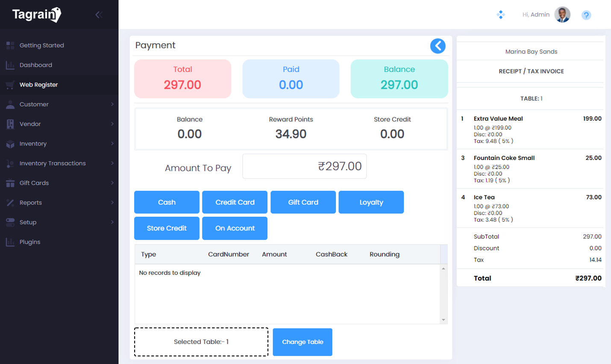
Task: Expand the Vendor section
Action: click(x=30, y=124)
